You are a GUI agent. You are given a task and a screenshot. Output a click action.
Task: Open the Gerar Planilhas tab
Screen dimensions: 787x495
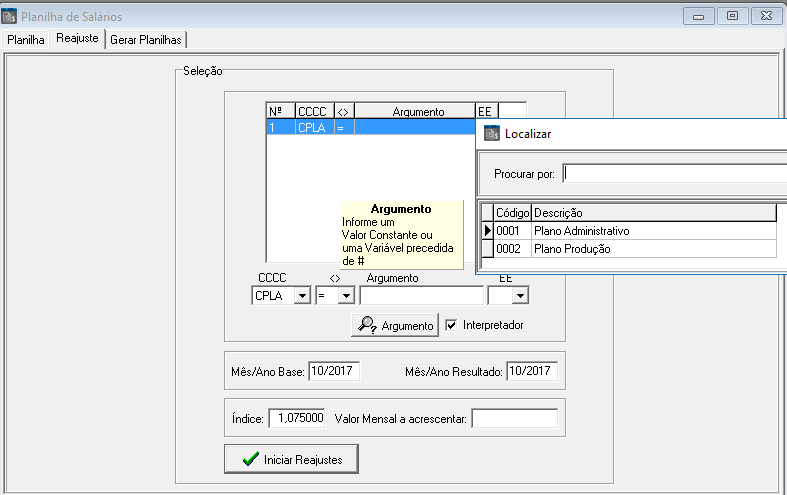(x=146, y=39)
